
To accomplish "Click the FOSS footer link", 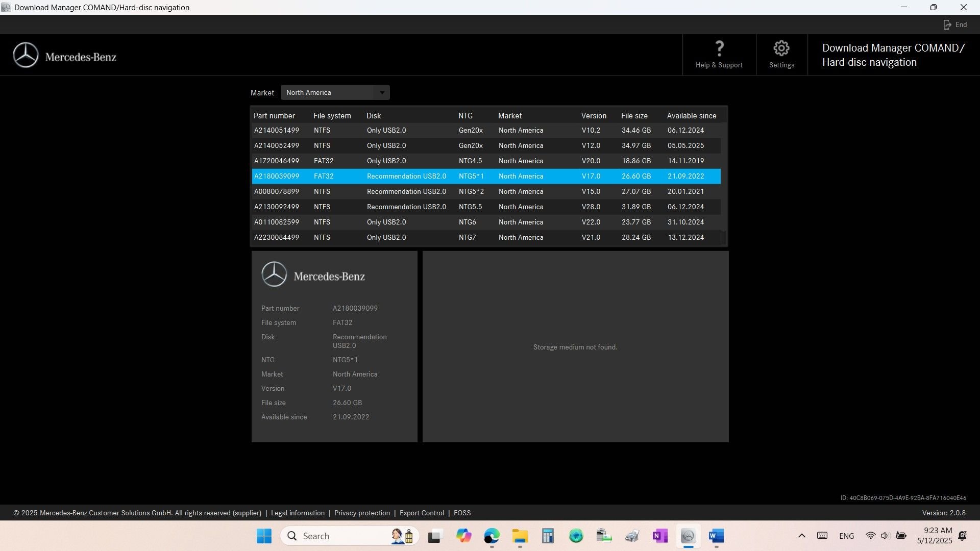I will 462,513.
